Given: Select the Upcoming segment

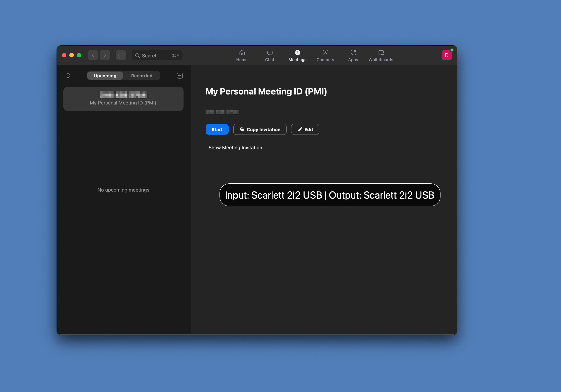Looking at the screenshot, I should click(105, 76).
